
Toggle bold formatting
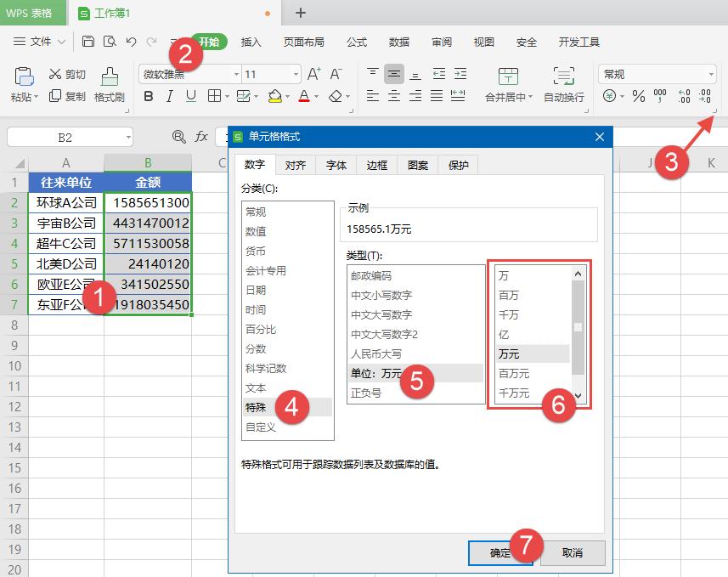pos(149,96)
